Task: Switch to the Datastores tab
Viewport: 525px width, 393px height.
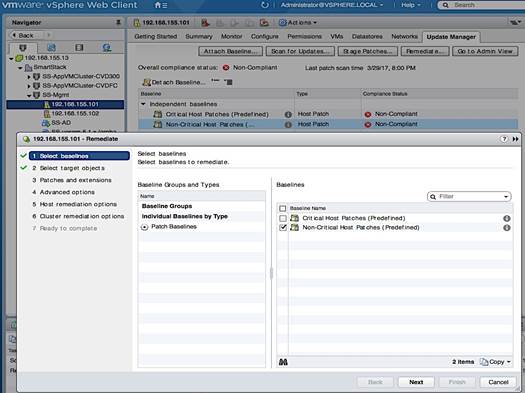Action: tap(367, 36)
